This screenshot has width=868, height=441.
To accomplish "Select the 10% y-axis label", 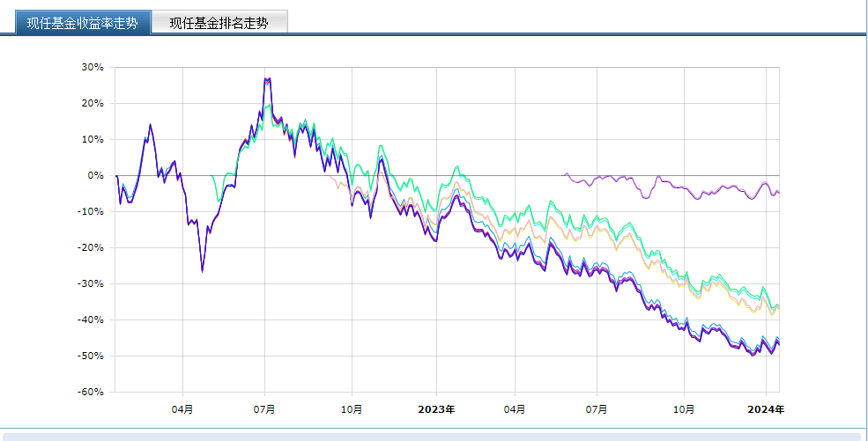I will 93,139.
